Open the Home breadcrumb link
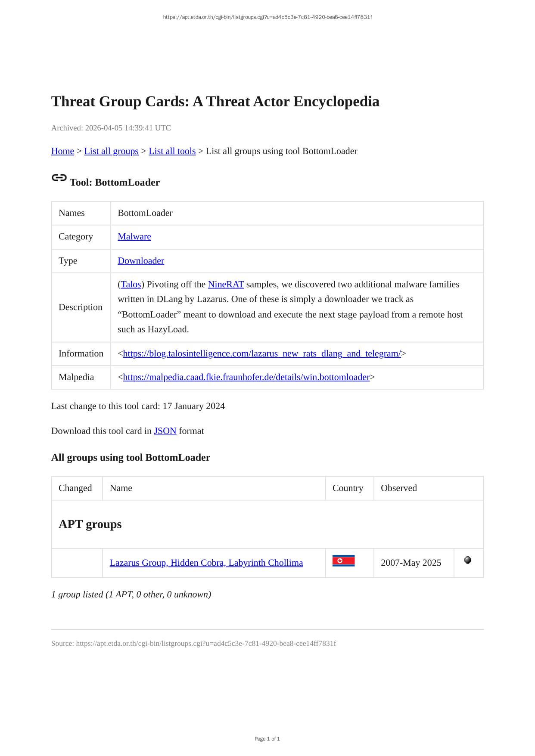The height and width of the screenshot is (756, 535). pos(62,151)
